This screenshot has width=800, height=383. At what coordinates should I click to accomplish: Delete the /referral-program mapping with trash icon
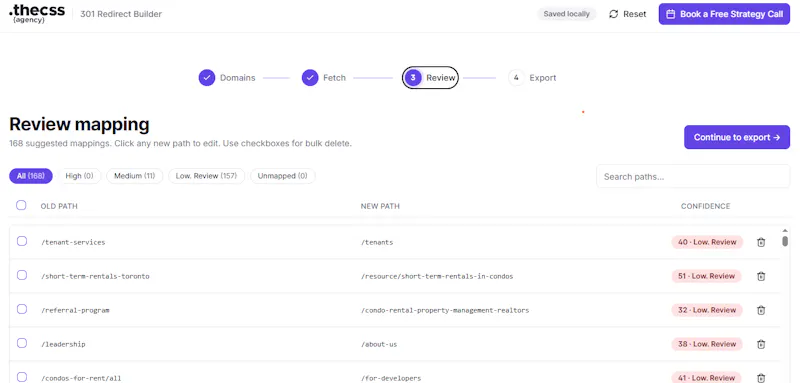pyautogui.click(x=761, y=310)
